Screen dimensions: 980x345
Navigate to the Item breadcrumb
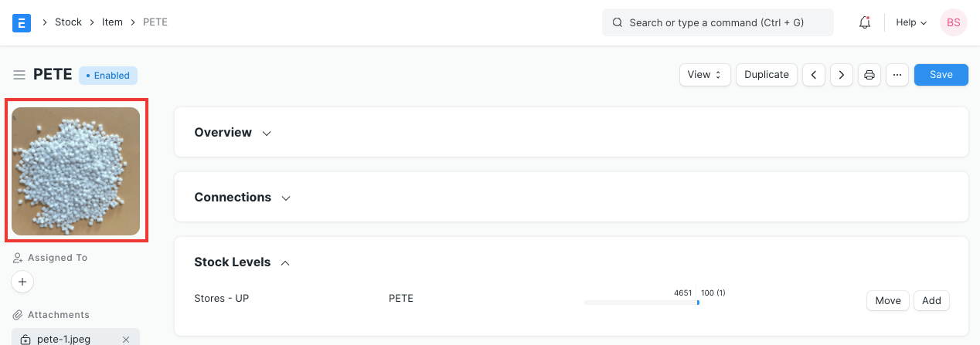(112, 22)
